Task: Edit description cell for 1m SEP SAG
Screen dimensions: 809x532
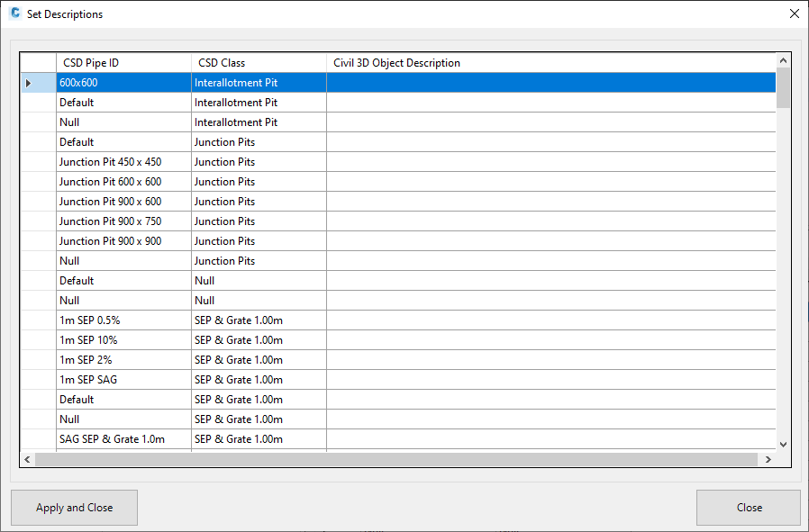Action: pyautogui.click(x=550, y=380)
